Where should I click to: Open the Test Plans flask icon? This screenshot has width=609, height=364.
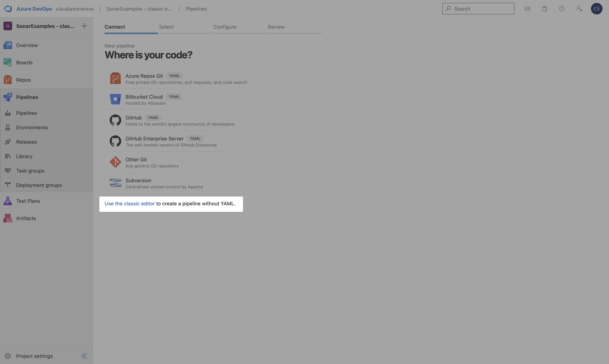tap(8, 201)
